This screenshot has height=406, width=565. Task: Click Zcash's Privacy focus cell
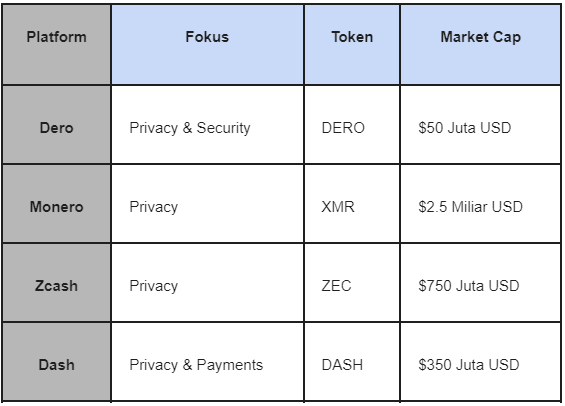[x=207, y=283]
